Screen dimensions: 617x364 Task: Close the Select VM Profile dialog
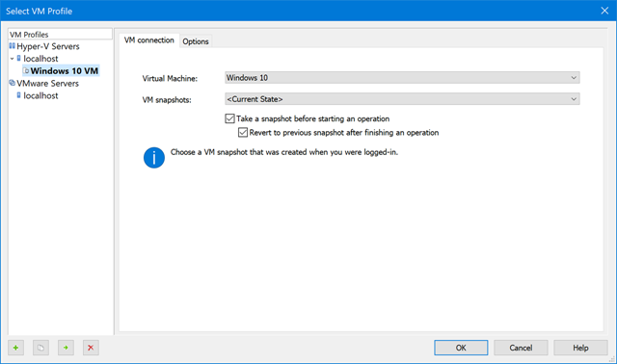604,11
